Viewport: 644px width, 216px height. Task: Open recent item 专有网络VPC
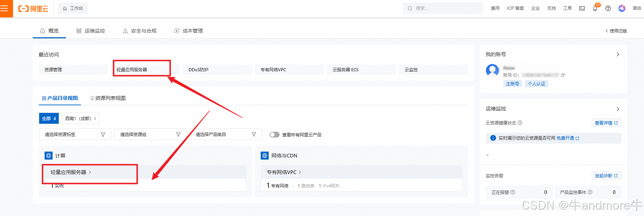[x=289, y=69]
